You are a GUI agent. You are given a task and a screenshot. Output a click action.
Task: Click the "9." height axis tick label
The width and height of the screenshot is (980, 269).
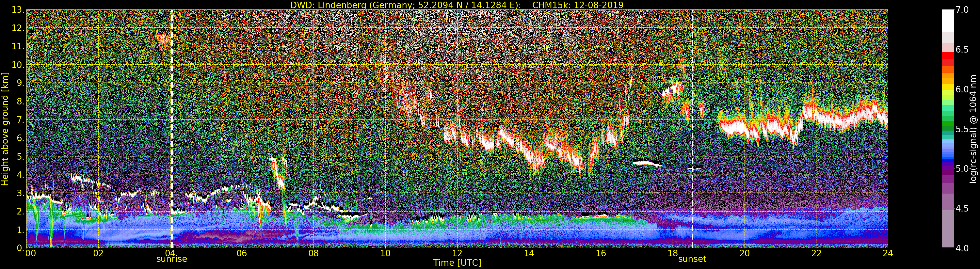point(20,83)
